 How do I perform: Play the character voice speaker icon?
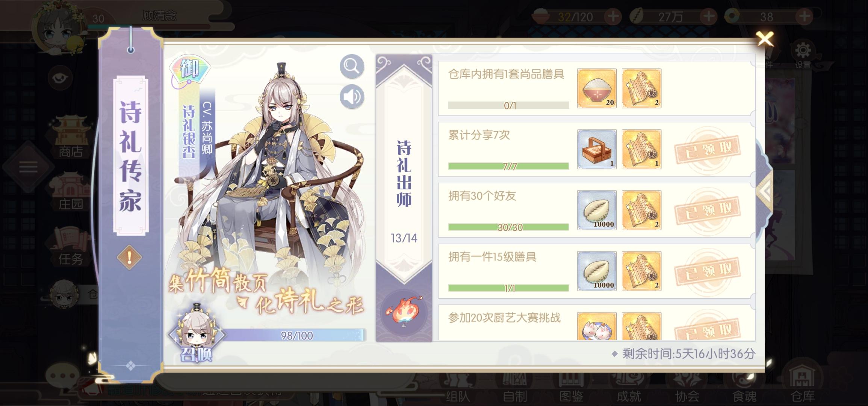(x=352, y=97)
